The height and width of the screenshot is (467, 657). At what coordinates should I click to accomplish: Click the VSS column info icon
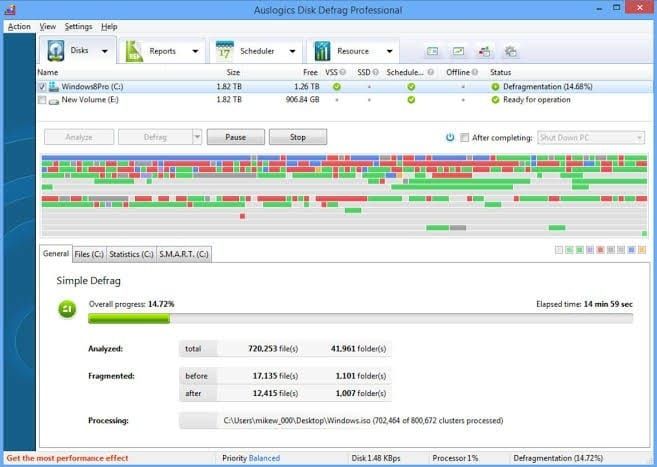pyautogui.click(x=343, y=72)
